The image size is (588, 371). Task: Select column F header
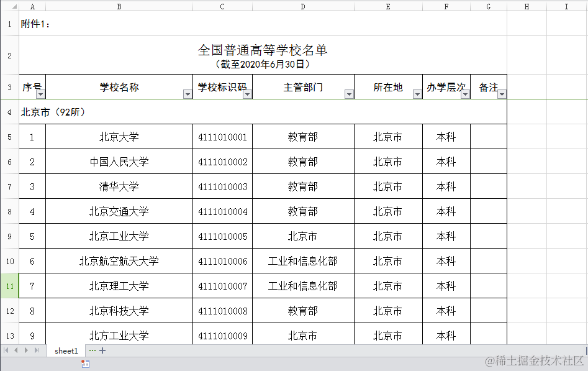click(446, 6)
